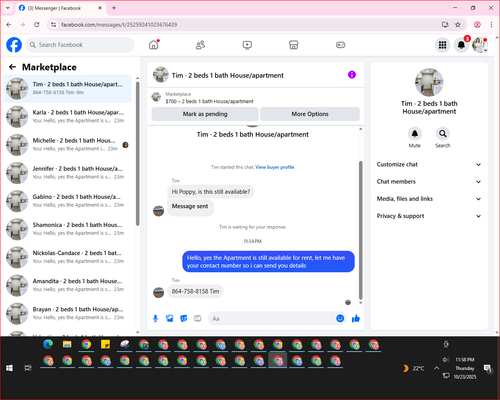Open Task View on the taskbar

(x=28, y=368)
